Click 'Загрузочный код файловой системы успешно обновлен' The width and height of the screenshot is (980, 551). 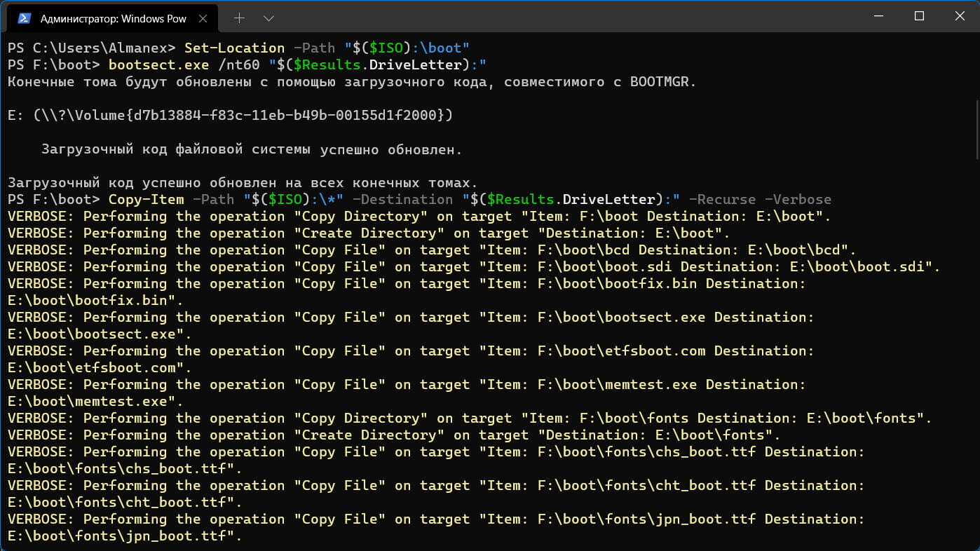tap(252, 149)
